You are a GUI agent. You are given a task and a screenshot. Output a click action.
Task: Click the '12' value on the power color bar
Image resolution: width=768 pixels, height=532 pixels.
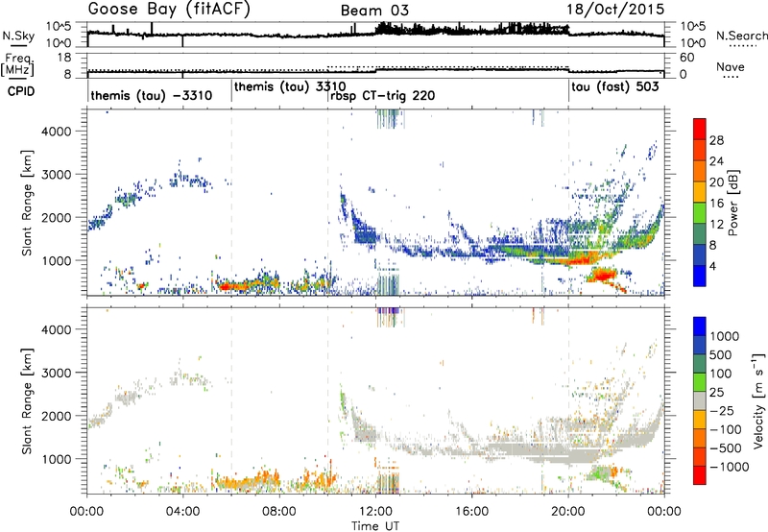(716, 225)
